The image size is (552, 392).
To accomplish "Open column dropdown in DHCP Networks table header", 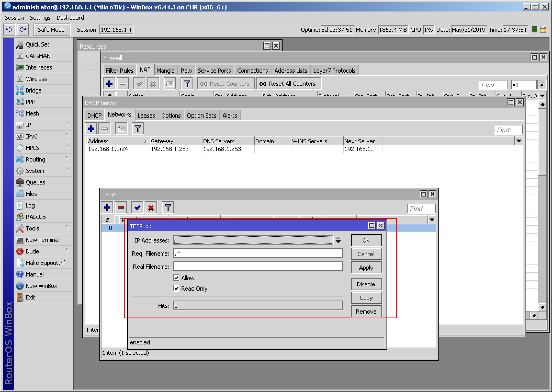I will point(519,141).
